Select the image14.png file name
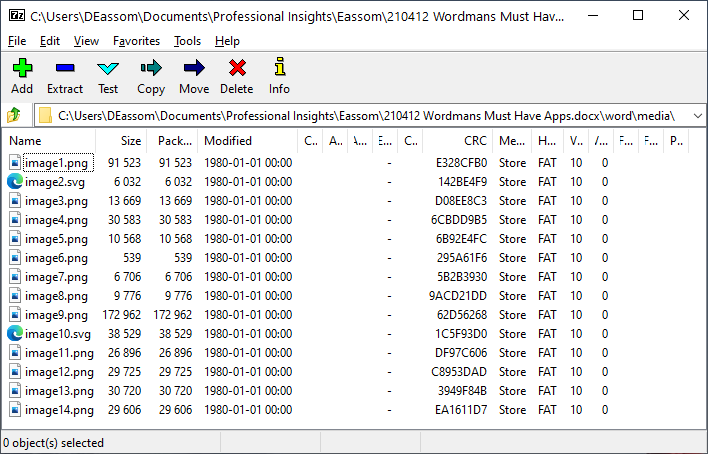Image resolution: width=708 pixels, height=454 pixels. pos(60,409)
